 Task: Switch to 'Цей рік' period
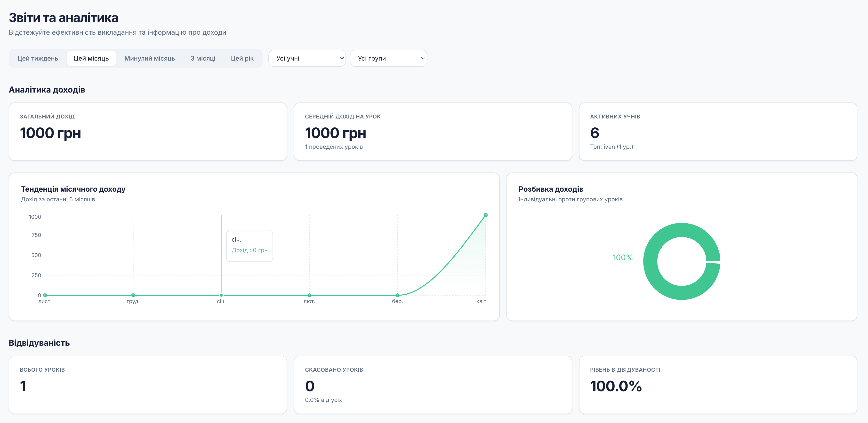pos(242,58)
